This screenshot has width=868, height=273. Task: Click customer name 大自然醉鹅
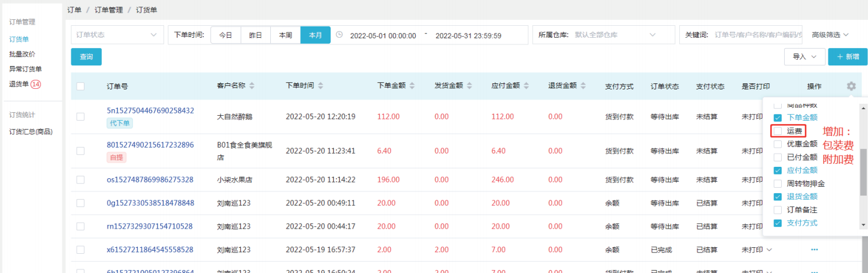(x=234, y=116)
